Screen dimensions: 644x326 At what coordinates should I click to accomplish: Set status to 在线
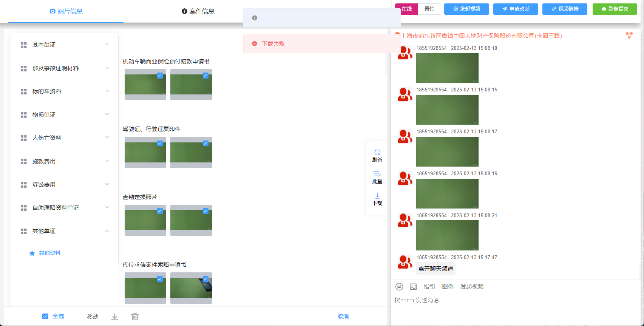click(406, 9)
